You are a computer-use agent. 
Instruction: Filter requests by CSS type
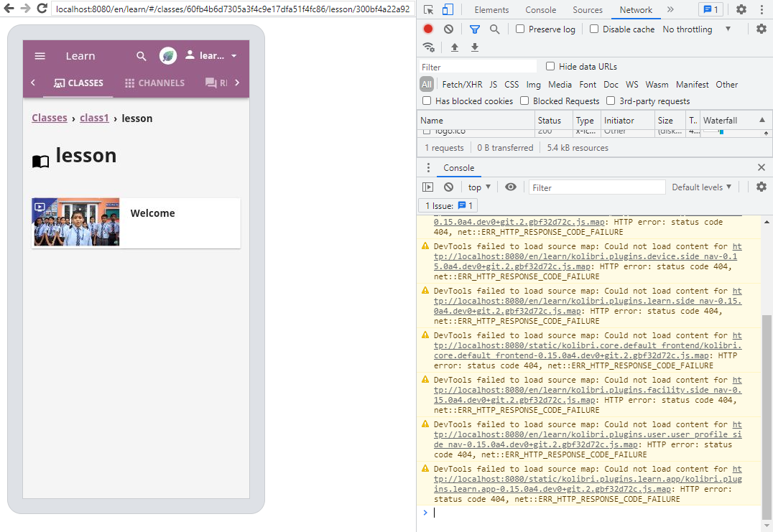(x=512, y=85)
